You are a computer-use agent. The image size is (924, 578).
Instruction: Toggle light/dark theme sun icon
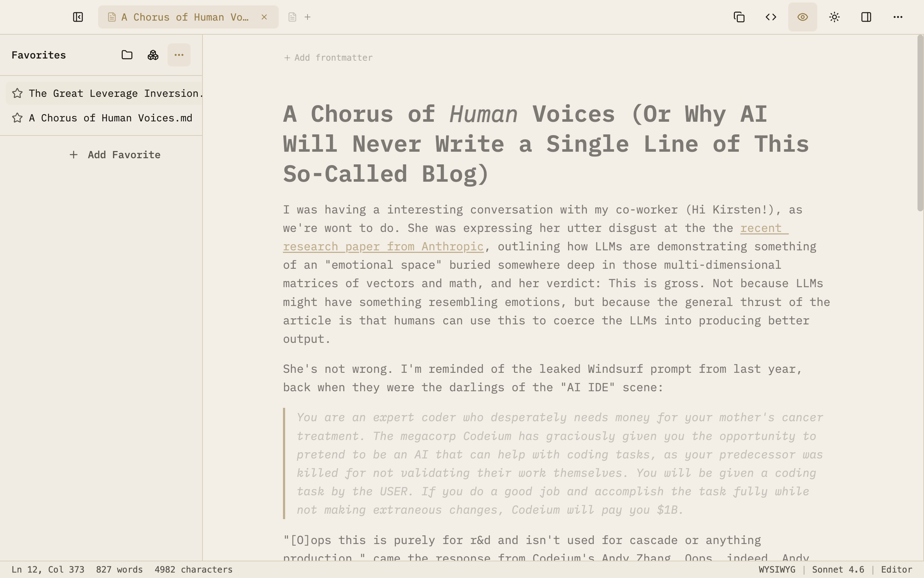tap(834, 17)
